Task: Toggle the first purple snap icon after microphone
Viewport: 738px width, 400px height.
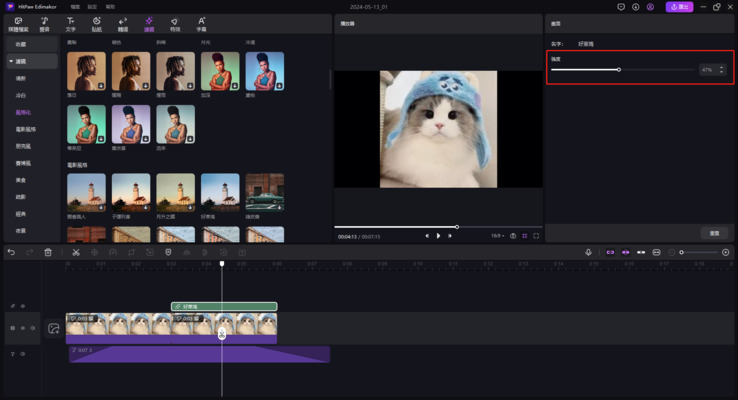Action: (610, 253)
